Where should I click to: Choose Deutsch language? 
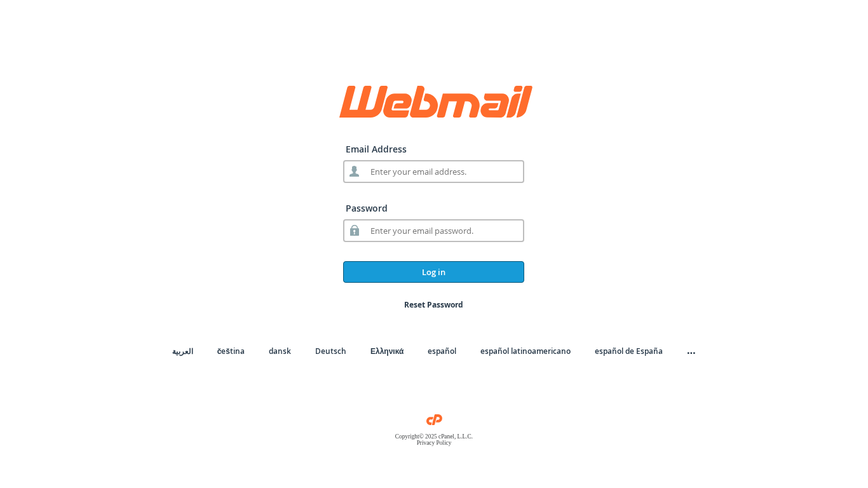coord(330,351)
